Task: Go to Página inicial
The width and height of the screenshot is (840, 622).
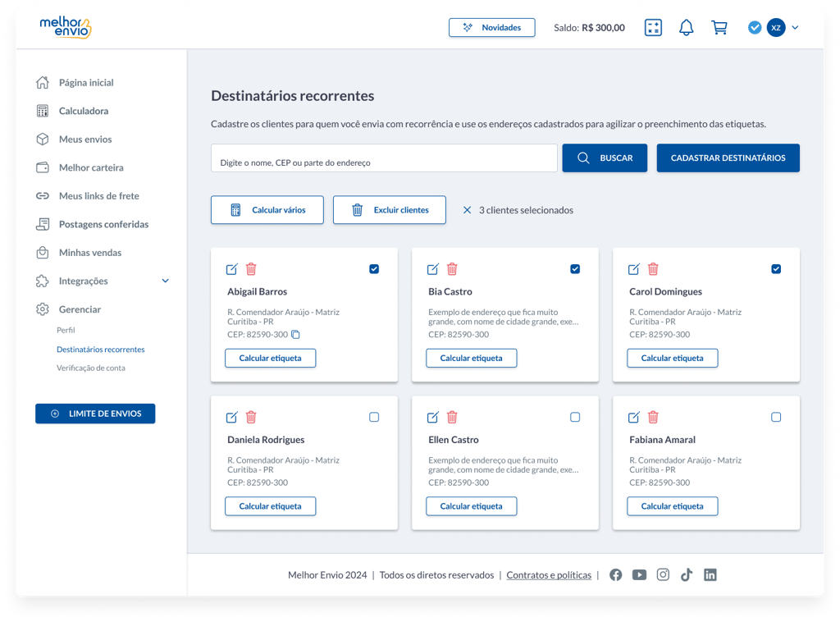Action: (75, 83)
